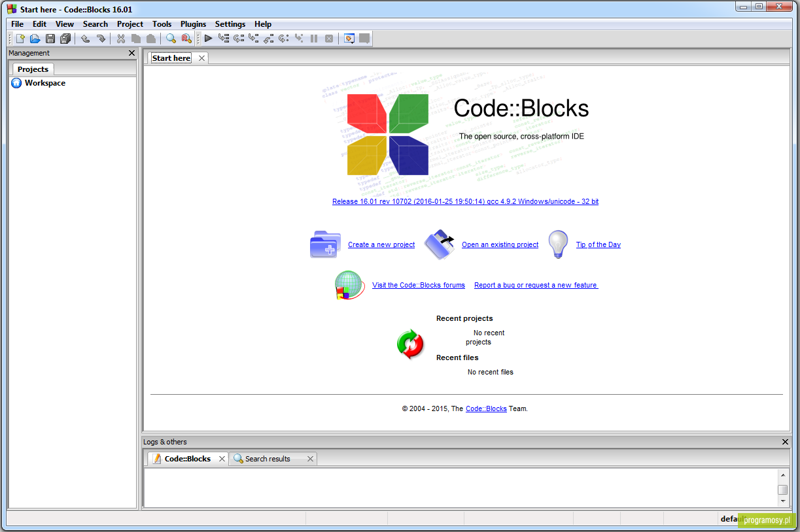Screen dimensions: 800x532
Task: Open the Project menu
Action: point(130,24)
